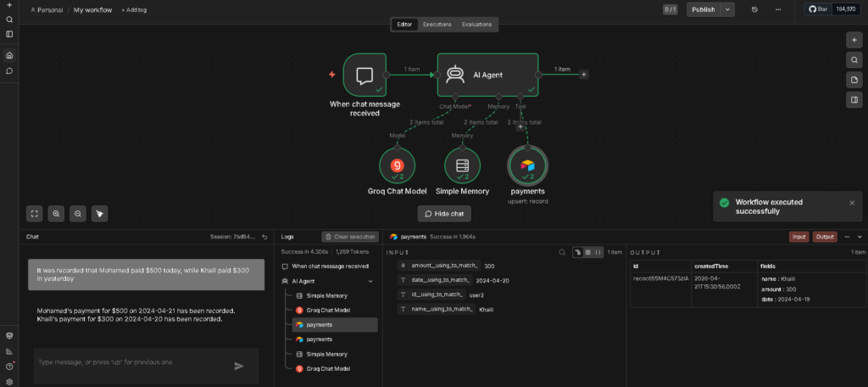Toggle the Output panel button
This screenshot has width=868, height=387.
[824, 237]
